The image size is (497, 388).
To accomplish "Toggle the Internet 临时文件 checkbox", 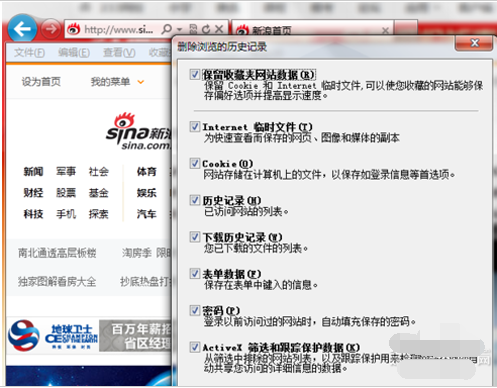I will point(195,126).
